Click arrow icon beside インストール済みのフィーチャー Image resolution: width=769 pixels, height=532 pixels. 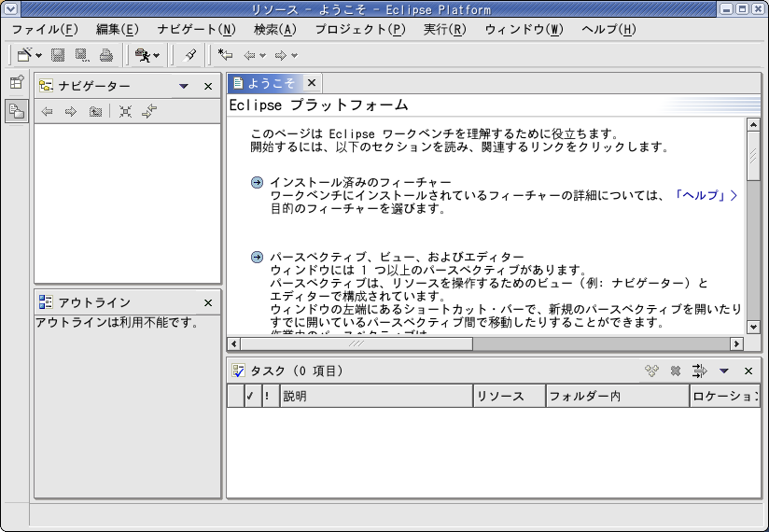point(257,182)
